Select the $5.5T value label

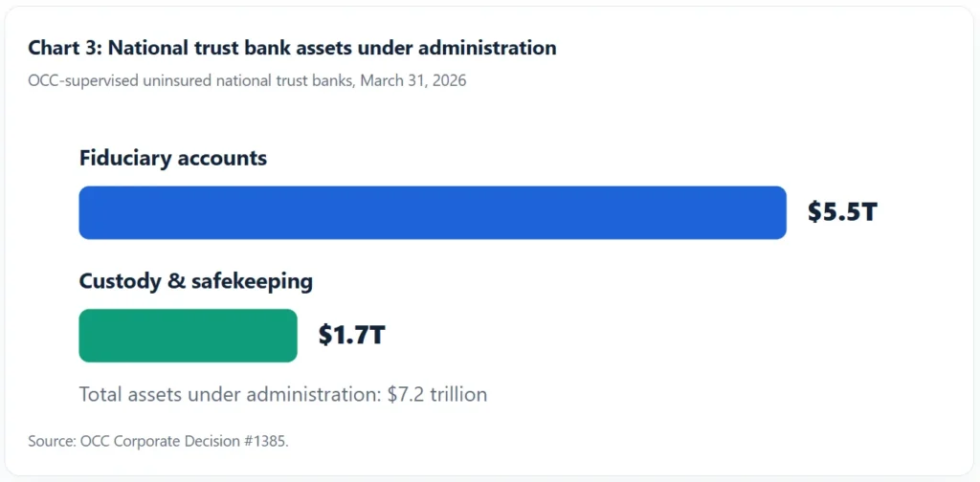point(843,212)
